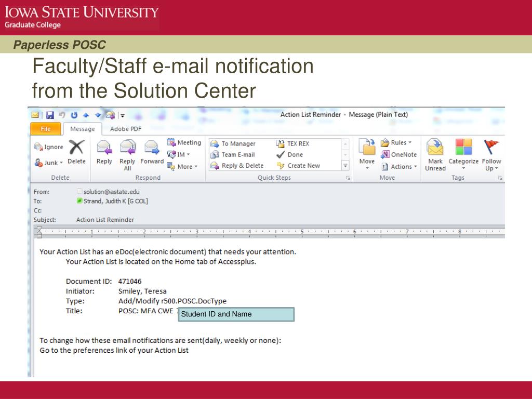
Task: Open the File tab
Action: click(46, 129)
